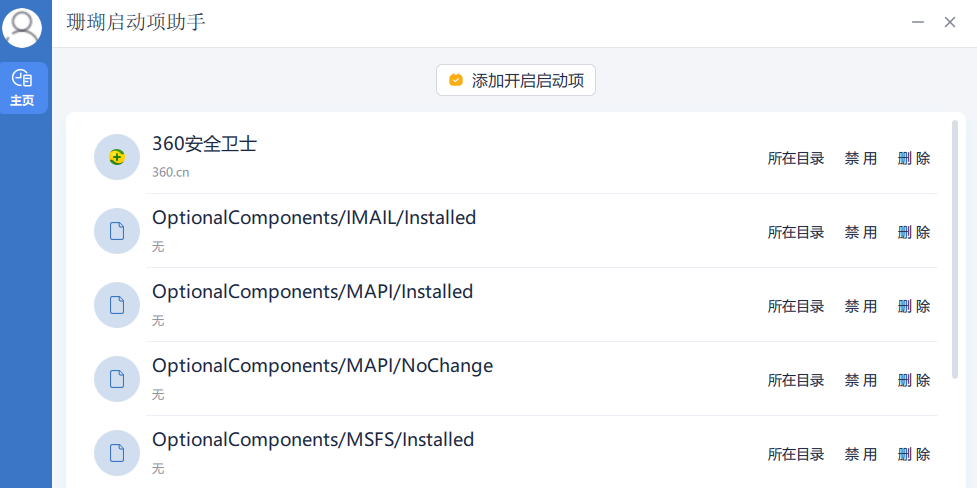This screenshot has width=977, height=488.
Task: Delete the 360安全卫士 startup entry
Action: [914, 158]
